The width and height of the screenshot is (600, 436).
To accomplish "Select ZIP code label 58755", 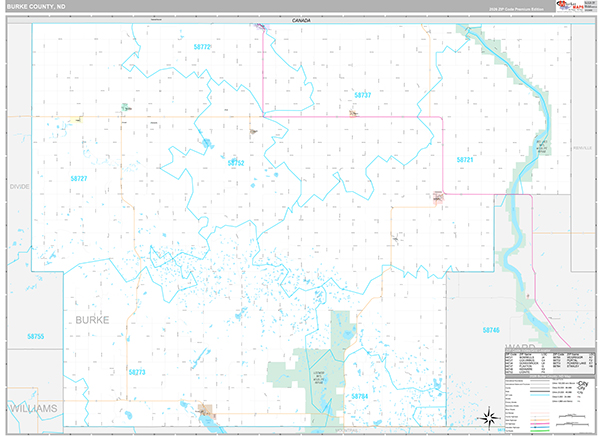I will 36,336.
